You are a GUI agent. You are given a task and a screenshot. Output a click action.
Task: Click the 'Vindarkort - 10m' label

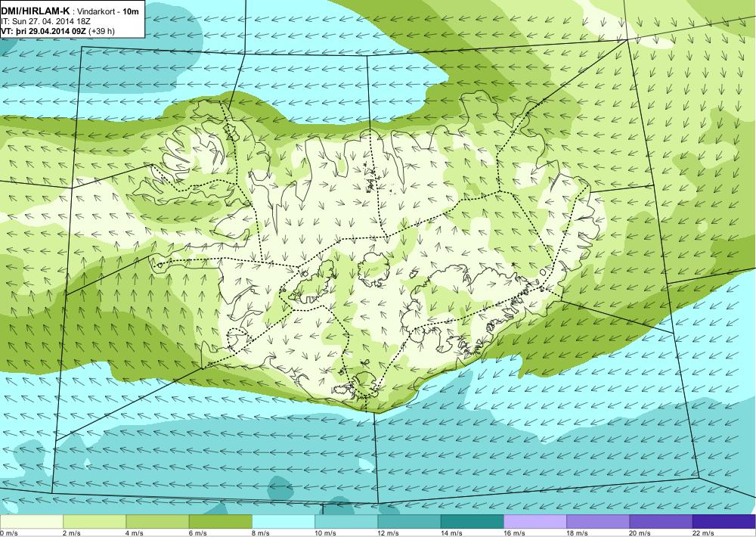pyautogui.click(x=108, y=11)
